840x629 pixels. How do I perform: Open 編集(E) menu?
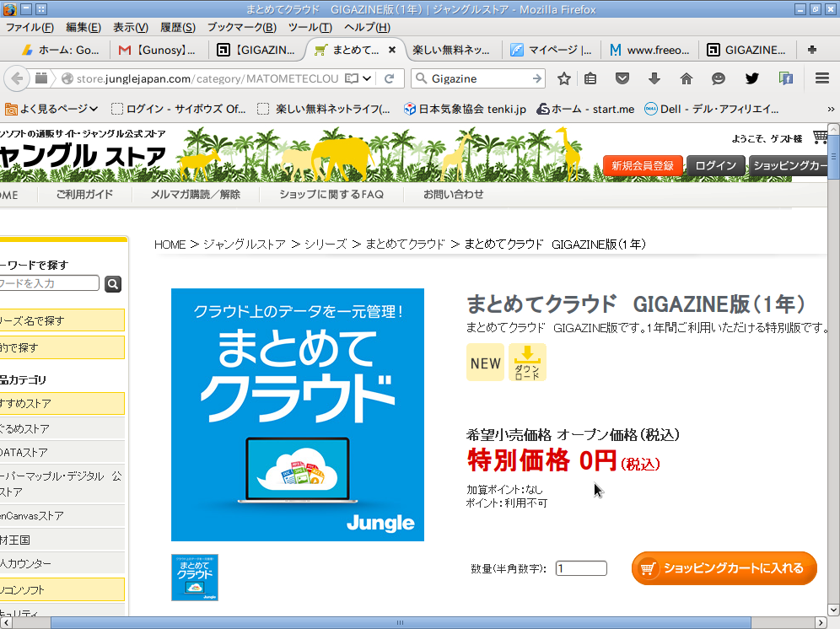[x=83, y=27]
